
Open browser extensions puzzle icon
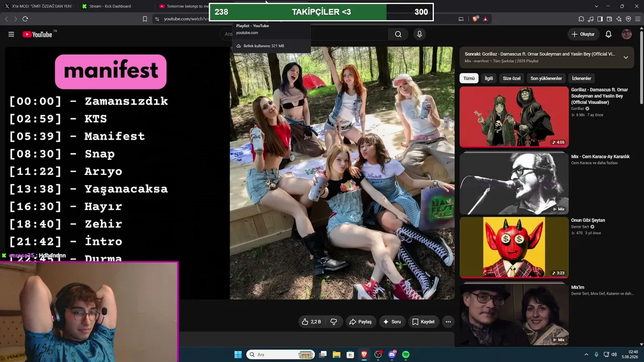tap(581, 19)
